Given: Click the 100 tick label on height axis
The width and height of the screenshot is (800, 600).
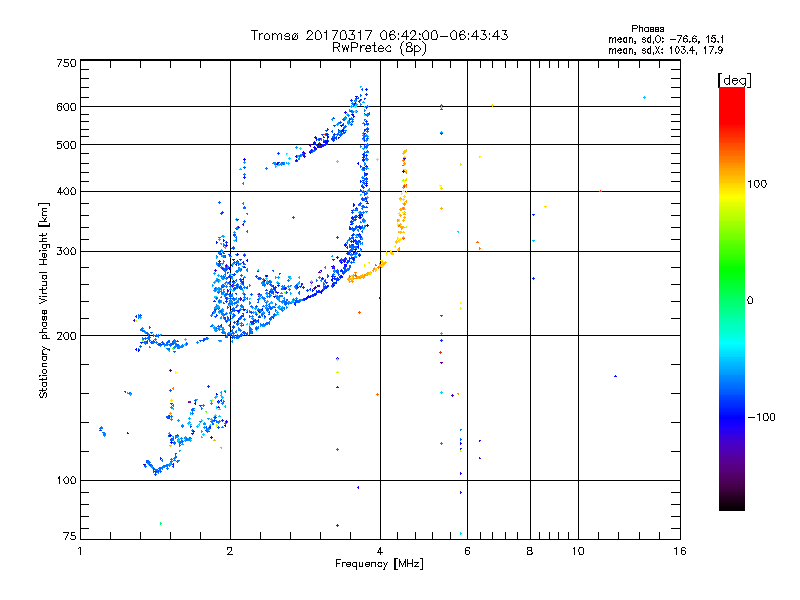Looking at the screenshot, I should (66, 480).
